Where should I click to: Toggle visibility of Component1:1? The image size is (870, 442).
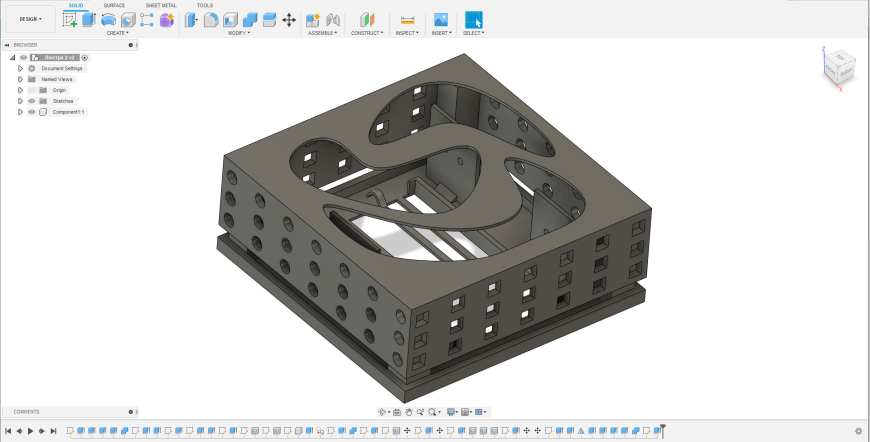point(31,112)
